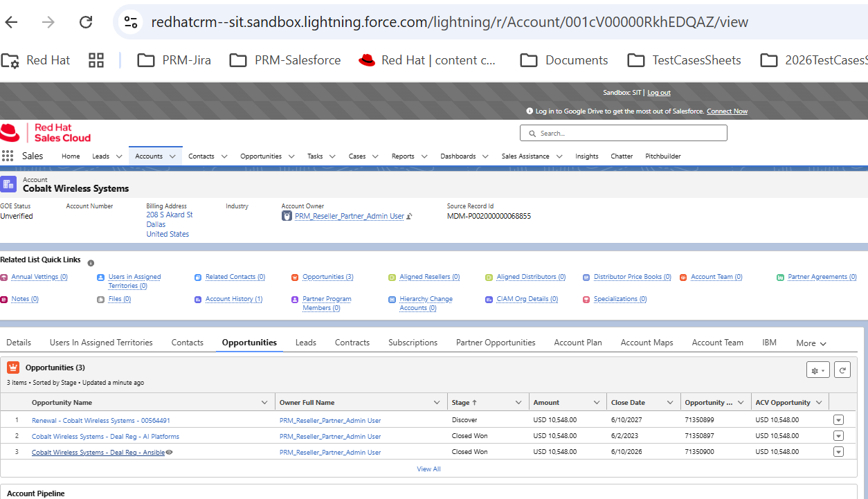The width and height of the screenshot is (868, 499).
Task: Open the Red Hat bookmark folder
Action: click(35, 60)
